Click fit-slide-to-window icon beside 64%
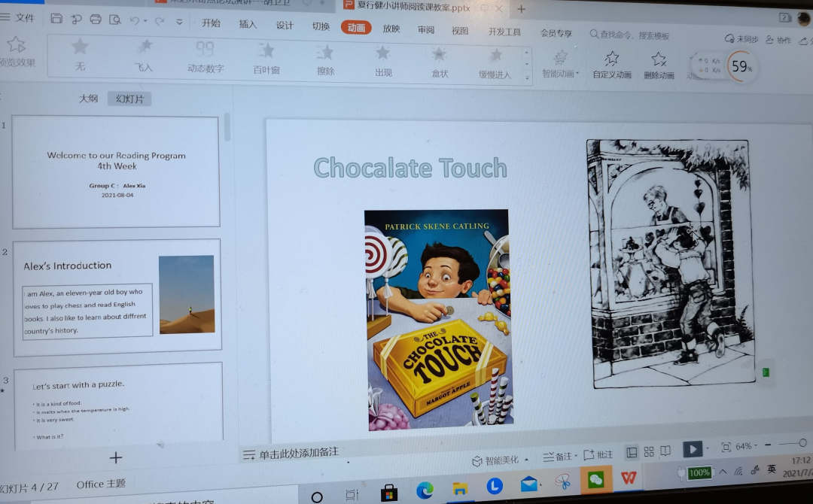The image size is (813, 504). point(726,447)
